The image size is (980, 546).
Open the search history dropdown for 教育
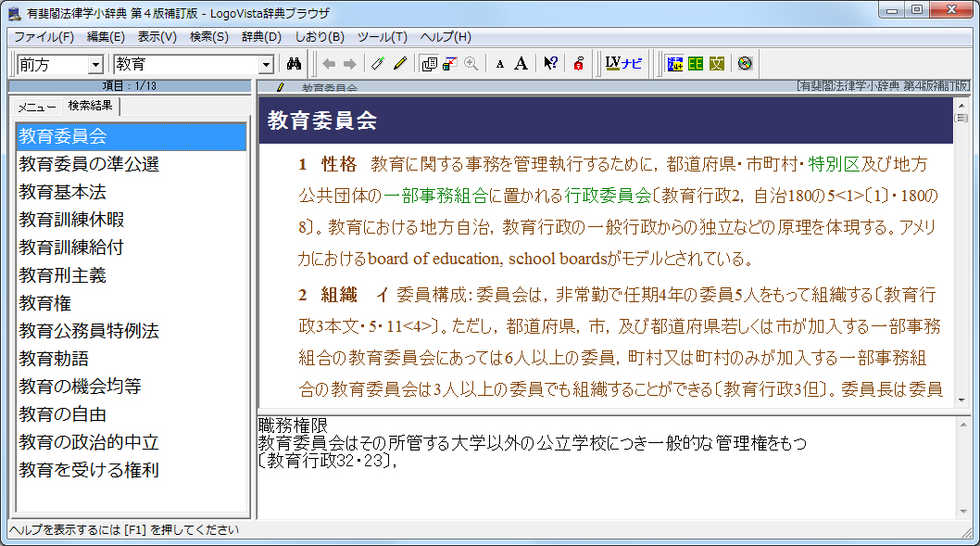tap(267, 64)
